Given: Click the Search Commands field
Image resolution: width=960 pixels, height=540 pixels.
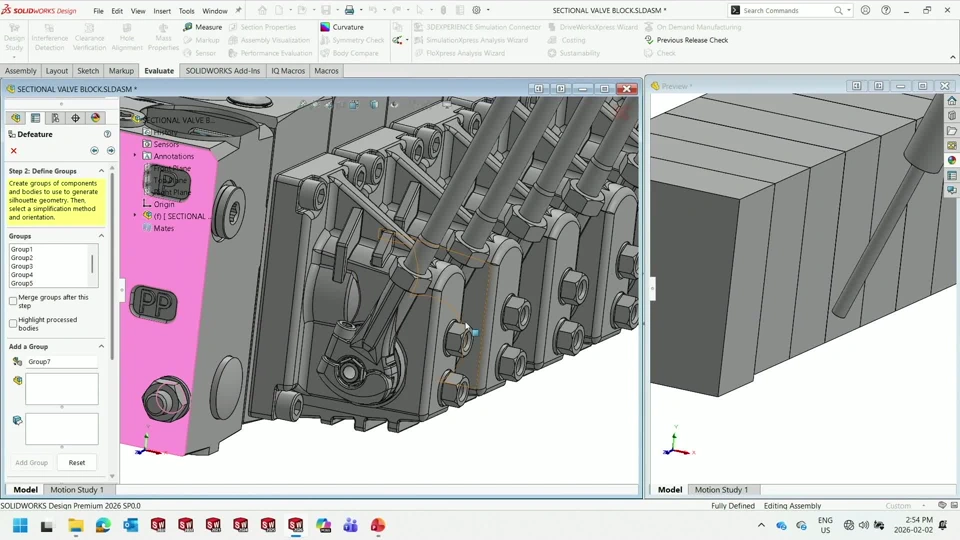Looking at the screenshot, I should coord(787,10).
